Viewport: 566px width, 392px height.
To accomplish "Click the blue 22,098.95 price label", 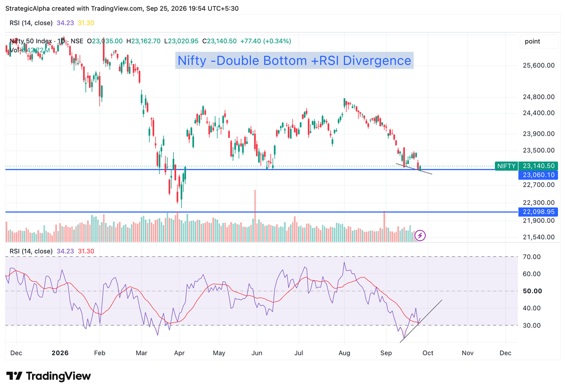I will 538,212.
